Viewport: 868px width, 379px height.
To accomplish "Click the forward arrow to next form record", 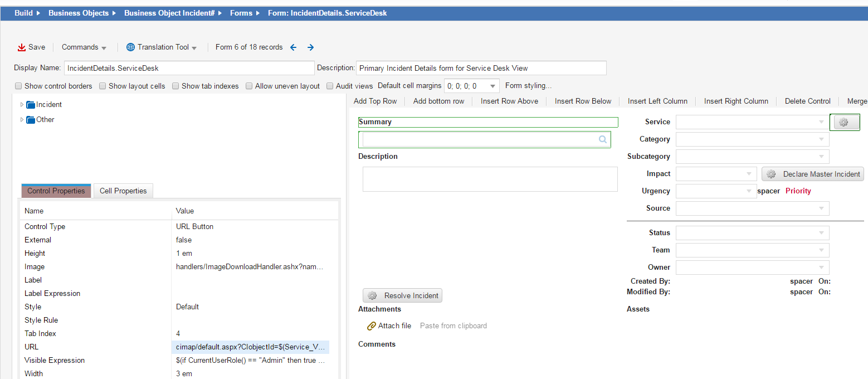I will point(310,47).
